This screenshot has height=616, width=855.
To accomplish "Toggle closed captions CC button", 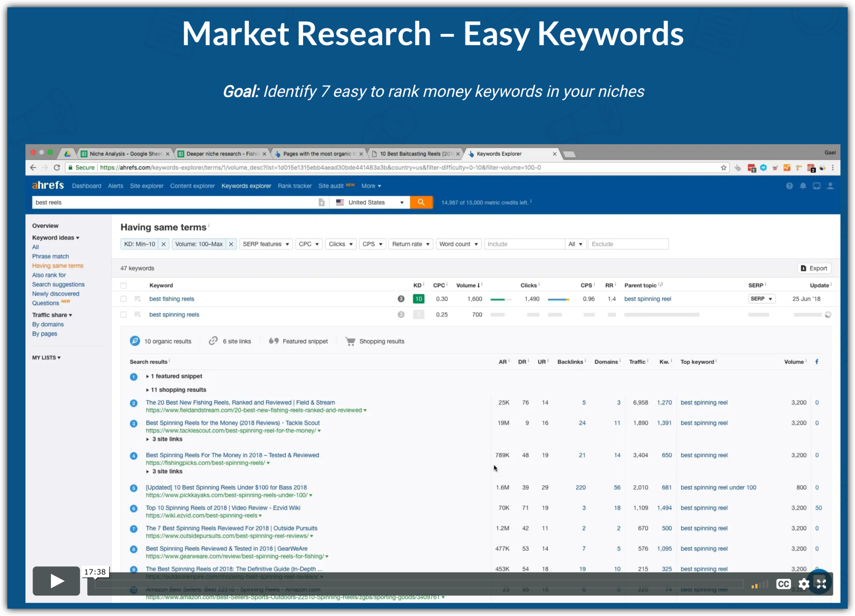I will (x=783, y=583).
